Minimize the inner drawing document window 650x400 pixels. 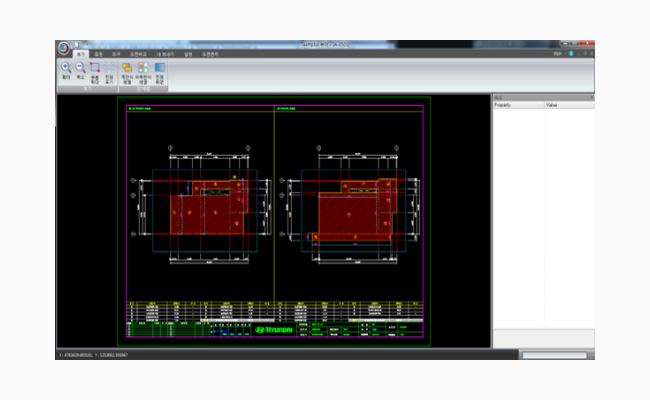click(579, 53)
